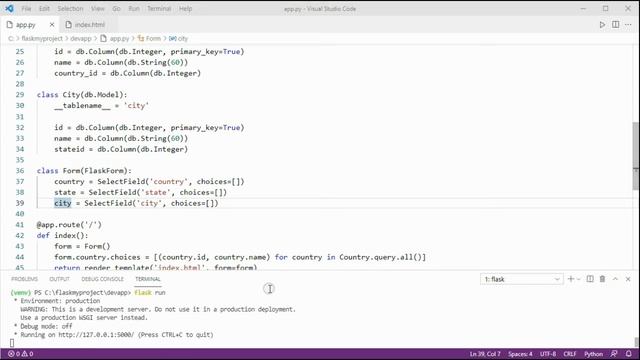Create a new terminal with plus icon
Image resolution: width=640 pixels, height=360 pixels.
(571, 279)
